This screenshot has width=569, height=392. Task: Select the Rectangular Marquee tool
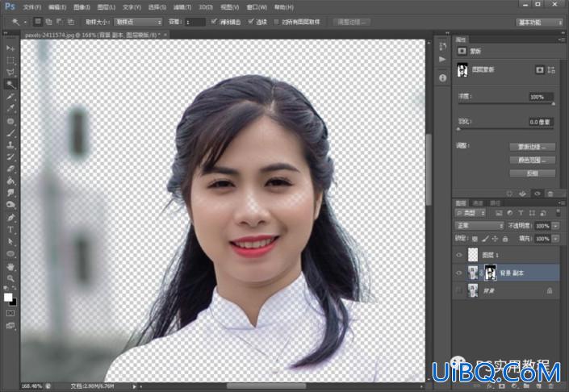(10, 60)
